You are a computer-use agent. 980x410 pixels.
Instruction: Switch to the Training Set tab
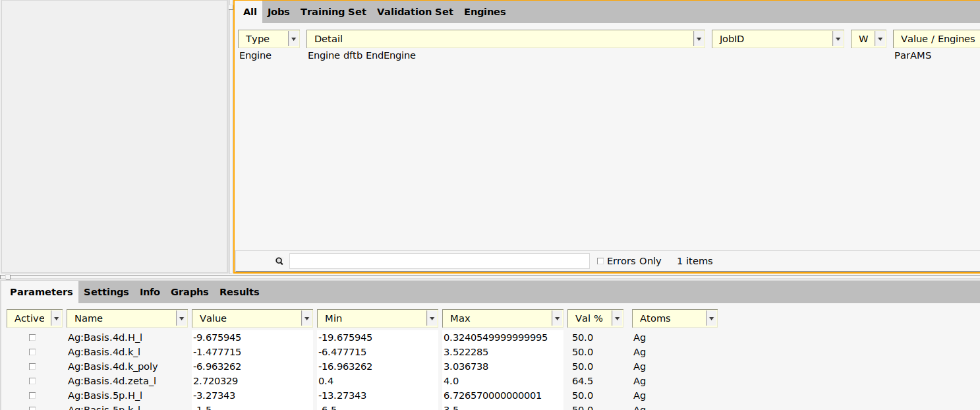(x=333, y=12)
